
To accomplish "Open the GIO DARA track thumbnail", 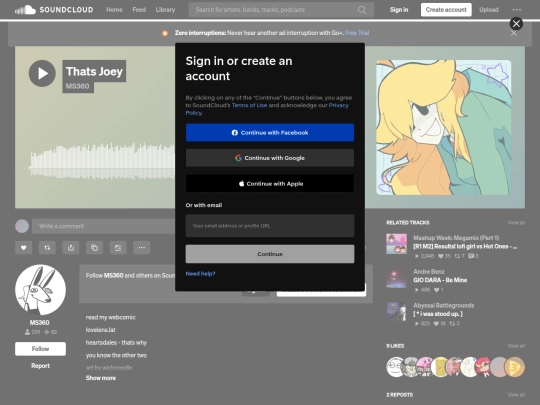I will [396, 278].
